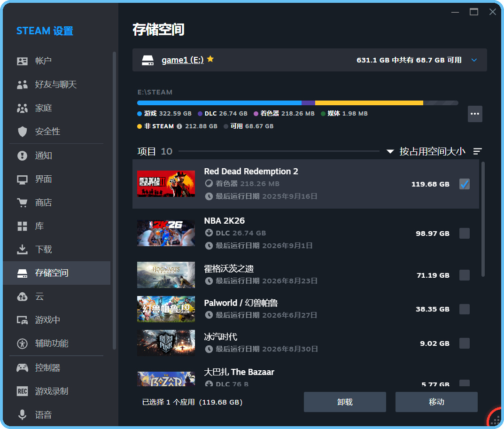Click the NBA 2K26 DLC download icon
The image size is (504, 429).
[209, 233]
